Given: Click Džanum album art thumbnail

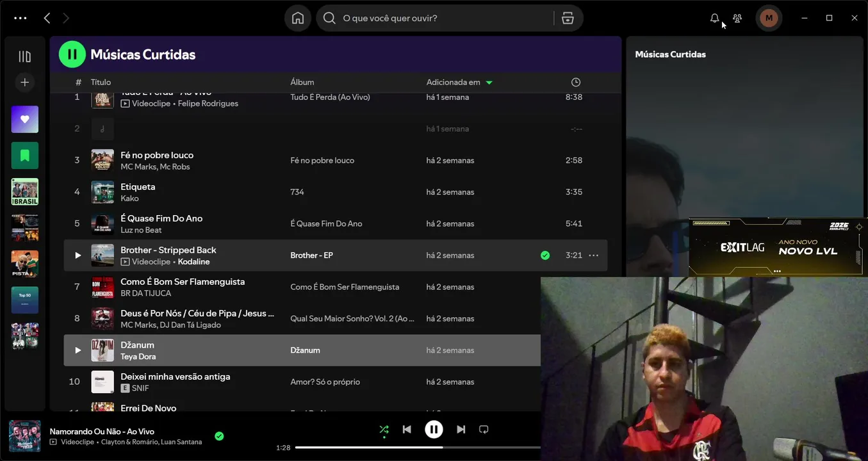Looking at the screenshot, I should click(102, 350).
